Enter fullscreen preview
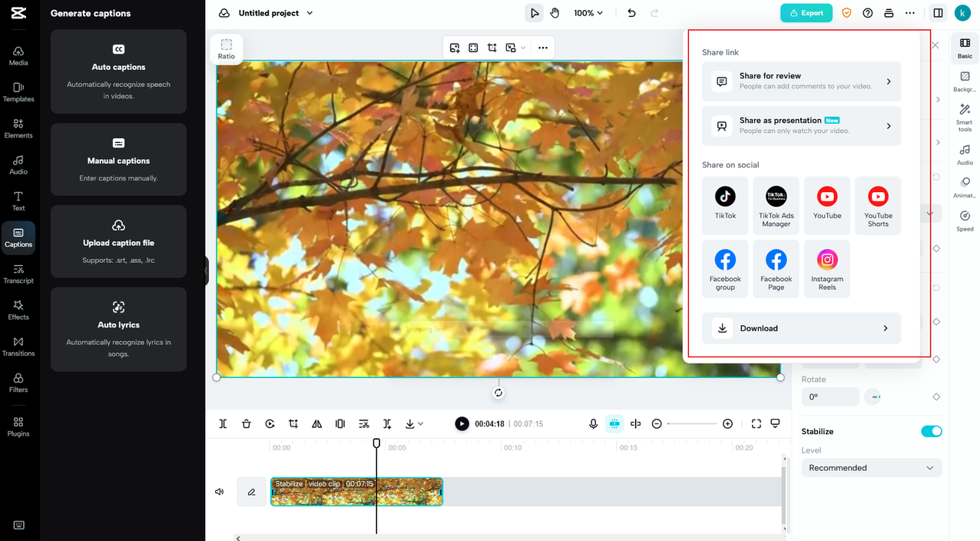This screenshot has width=980, height=541. 757,423
